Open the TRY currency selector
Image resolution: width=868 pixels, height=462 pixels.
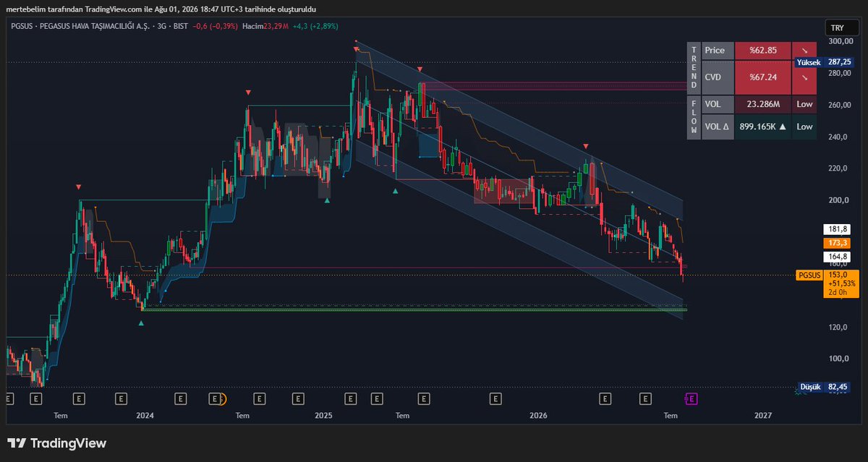click(x=841, y=27)
